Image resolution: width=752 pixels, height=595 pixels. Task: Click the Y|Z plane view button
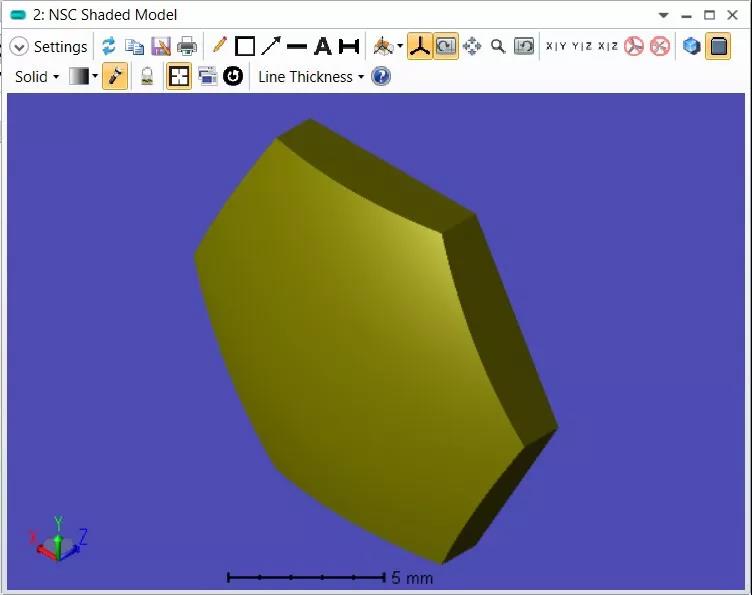click(x=582, y=46)
